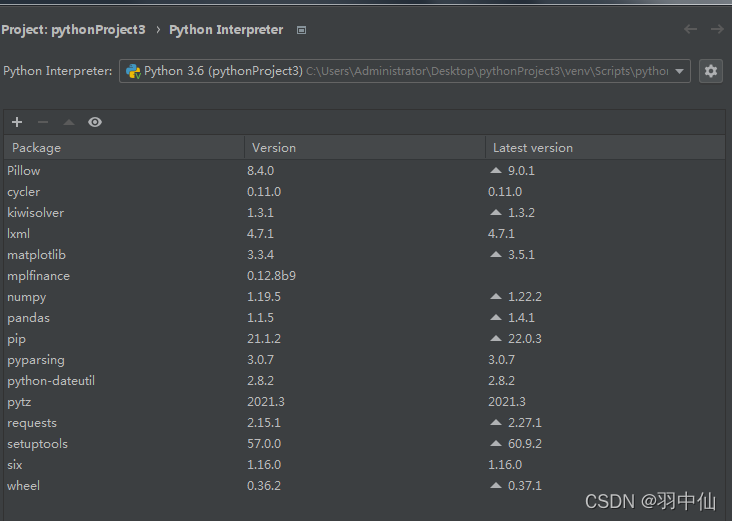Select the pyparsing package row
The width and height of the screenshot is (732, 521).
point(365,360)
